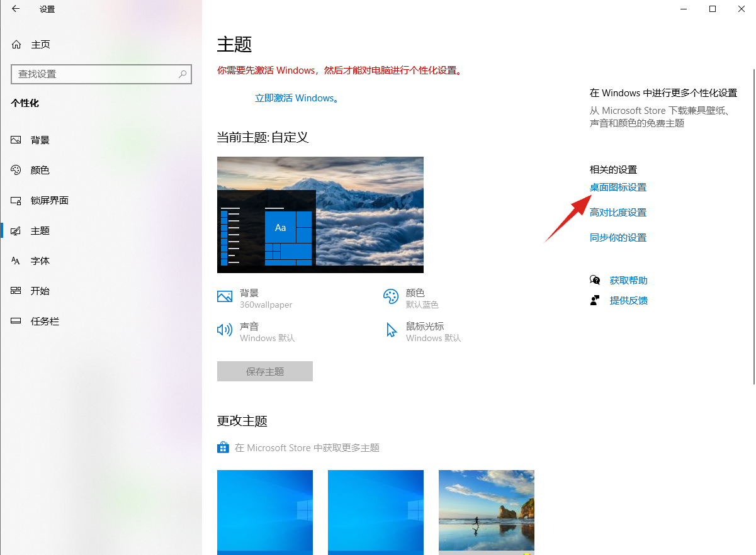Click the vertical scrollbar on the right
The height and width of the screenshot is (555, 756).
pos(753,227)
